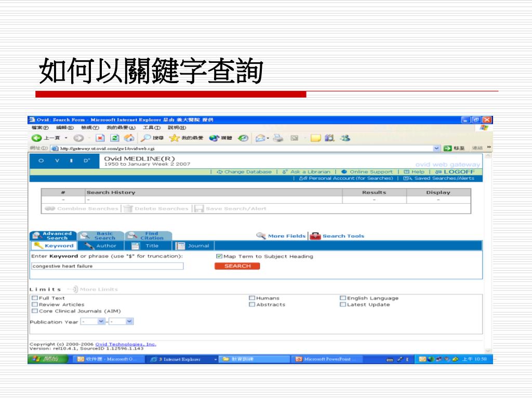
Task: Open History toolbar icon
Action: point(243,138)
